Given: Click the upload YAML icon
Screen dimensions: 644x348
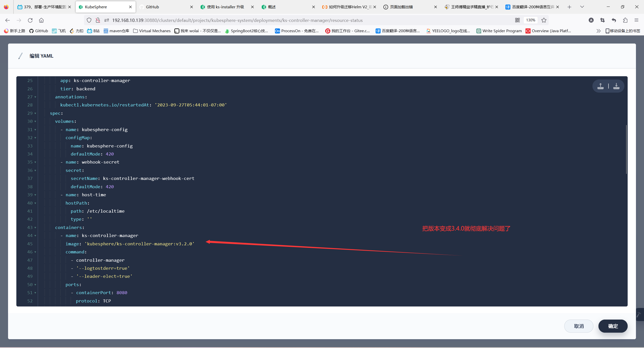Looking at the screenshot, I should coord(600,86).
